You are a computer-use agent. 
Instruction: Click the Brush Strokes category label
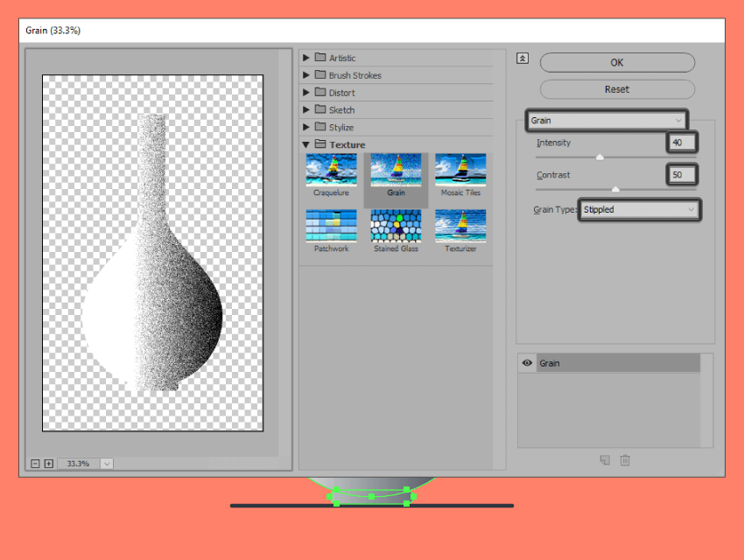[x=354, y=75]
